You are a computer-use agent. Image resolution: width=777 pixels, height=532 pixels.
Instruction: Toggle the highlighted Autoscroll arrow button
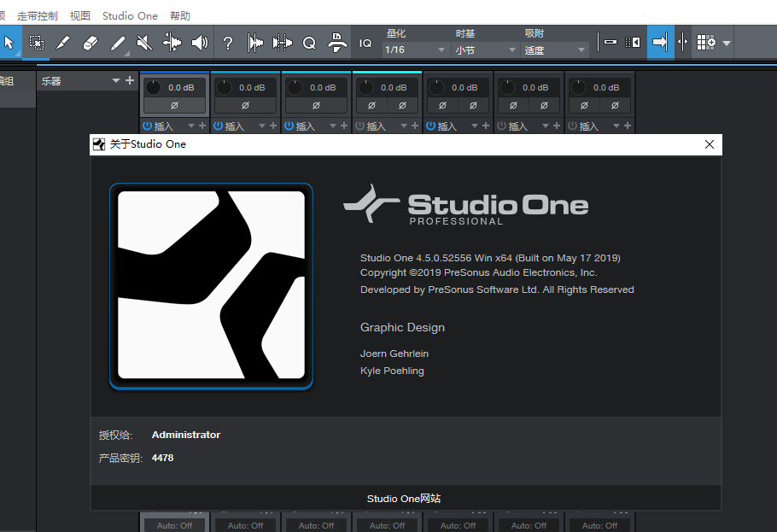tap(660, 43)
